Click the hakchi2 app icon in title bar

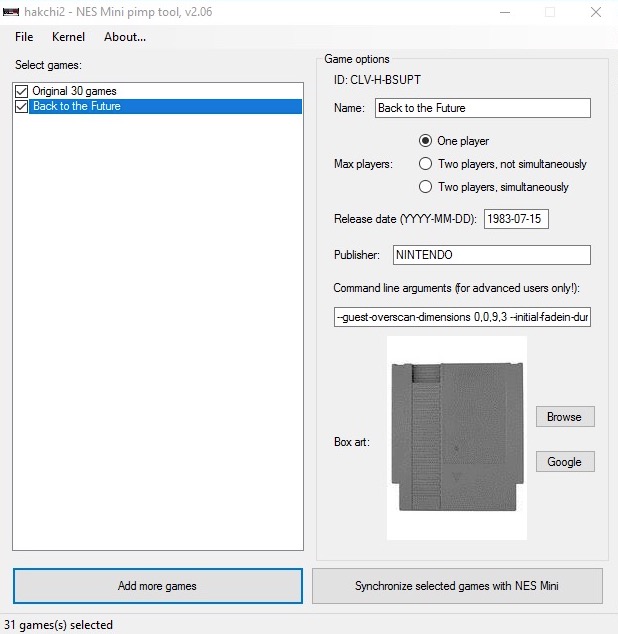click(12, 12)
